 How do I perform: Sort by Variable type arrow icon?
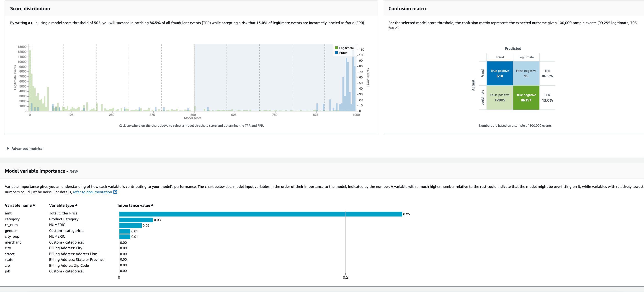coord(76,205)
